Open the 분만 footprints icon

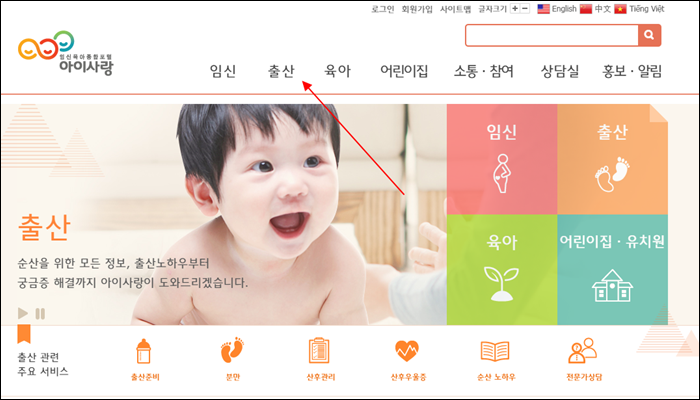click(232, 350)
